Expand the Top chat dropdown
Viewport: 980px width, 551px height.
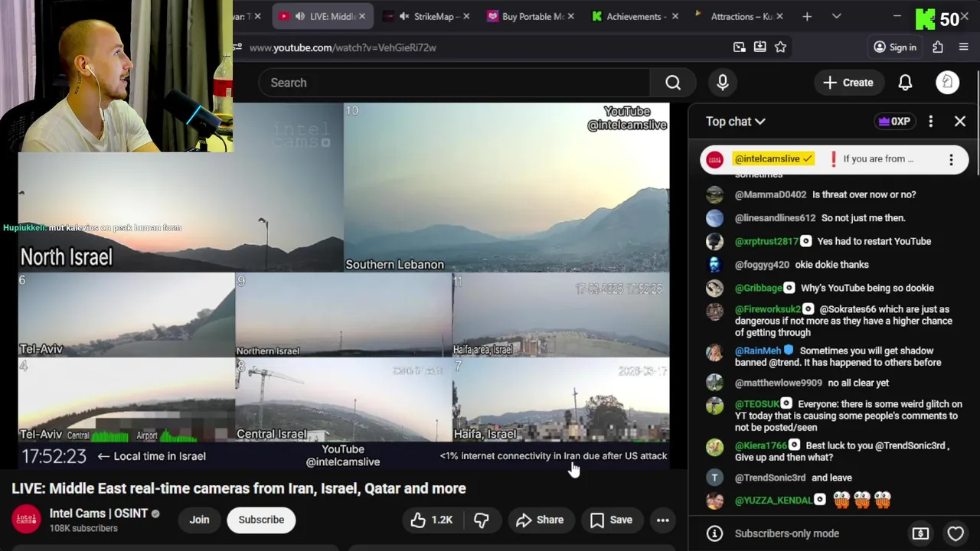point(735,122)
